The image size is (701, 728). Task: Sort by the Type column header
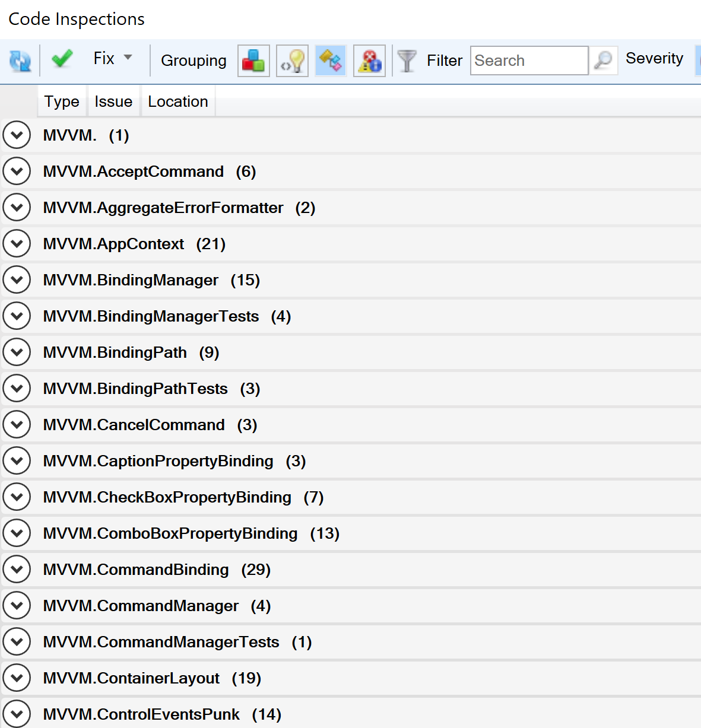(62, 101)
